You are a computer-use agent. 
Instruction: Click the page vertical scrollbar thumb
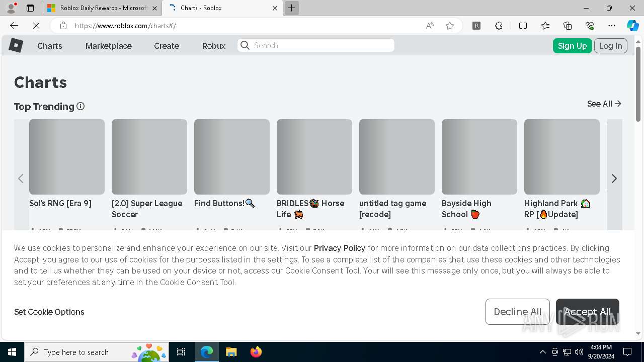tap(638, 84)
